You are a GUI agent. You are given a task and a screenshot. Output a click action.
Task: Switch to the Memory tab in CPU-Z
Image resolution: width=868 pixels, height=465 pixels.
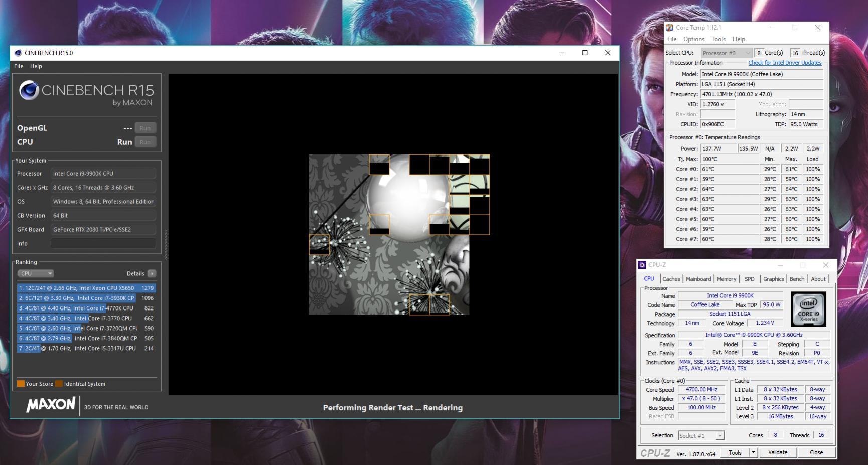[727, 279]
